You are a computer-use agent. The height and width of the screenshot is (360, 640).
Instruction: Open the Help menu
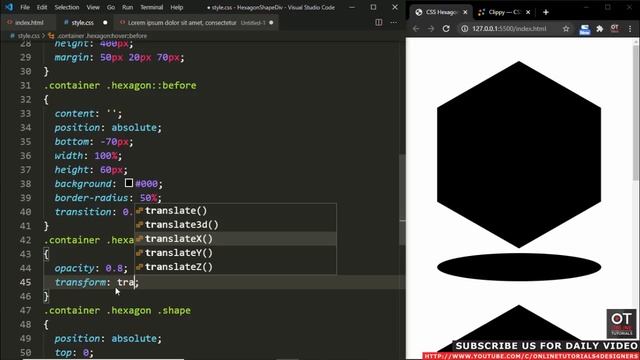pos(176,7)
